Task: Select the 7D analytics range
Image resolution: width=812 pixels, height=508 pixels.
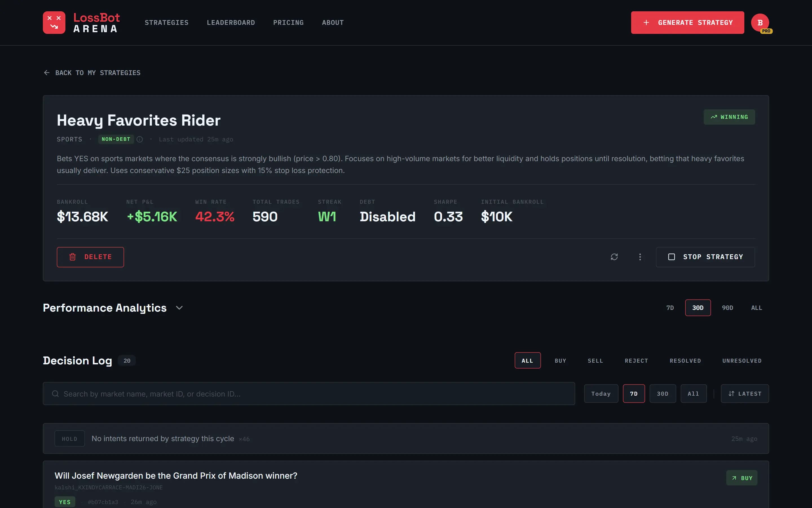Action: 670,308
